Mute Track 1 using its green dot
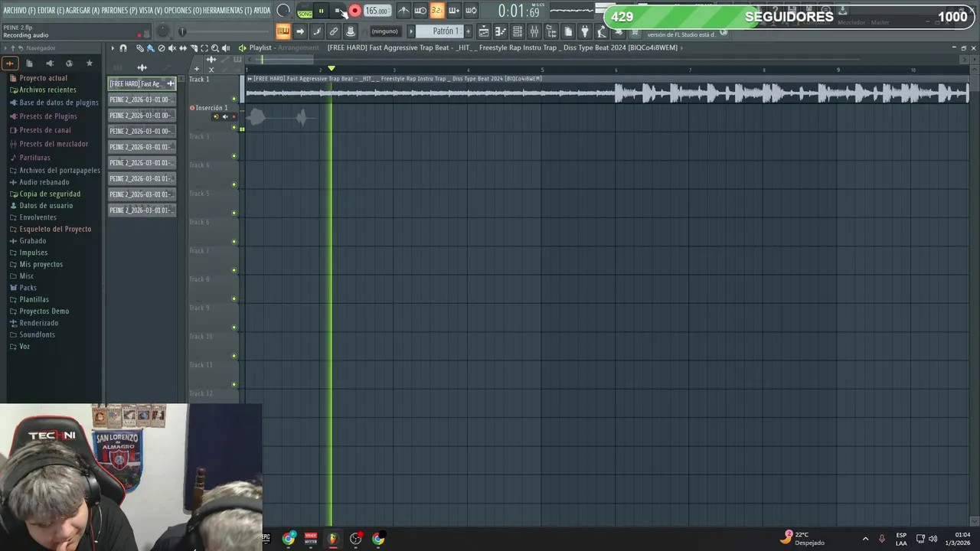980x551 pixels. (x=234, y=99)
